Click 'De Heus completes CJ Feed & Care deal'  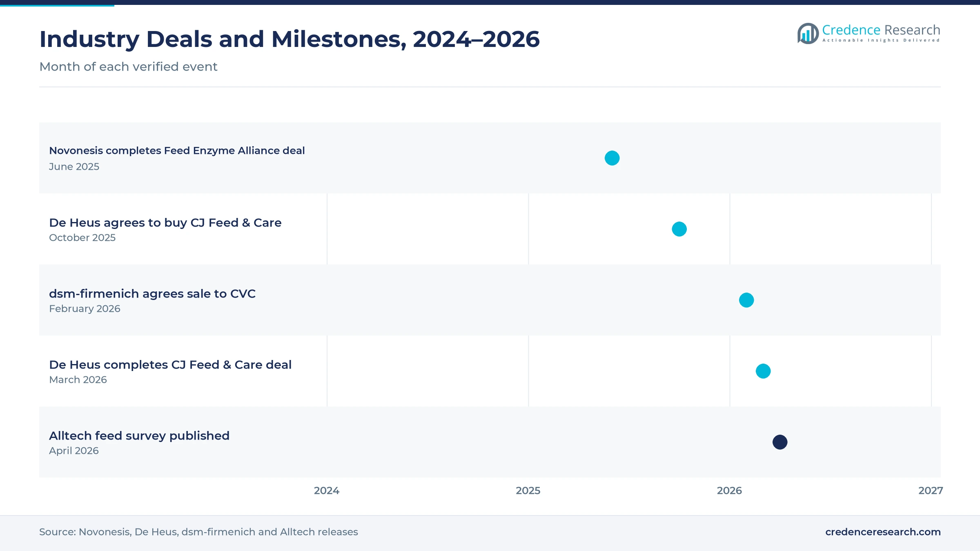[x=170, y=364]
